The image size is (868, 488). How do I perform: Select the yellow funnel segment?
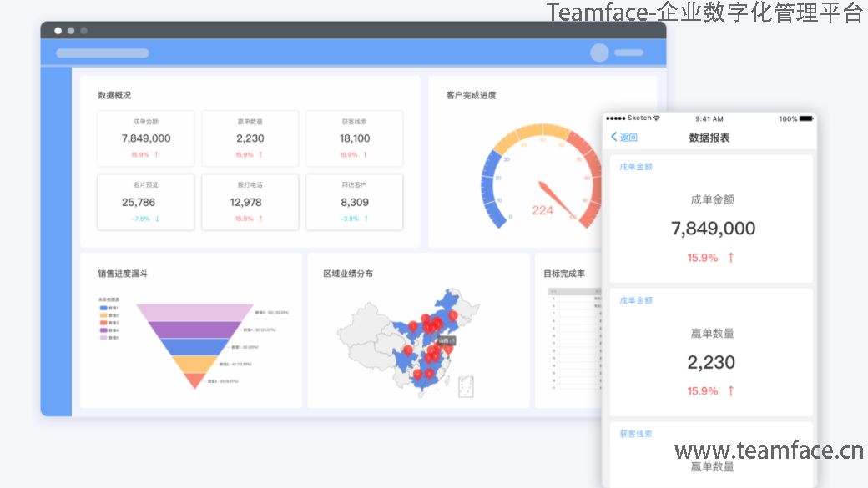194,364
